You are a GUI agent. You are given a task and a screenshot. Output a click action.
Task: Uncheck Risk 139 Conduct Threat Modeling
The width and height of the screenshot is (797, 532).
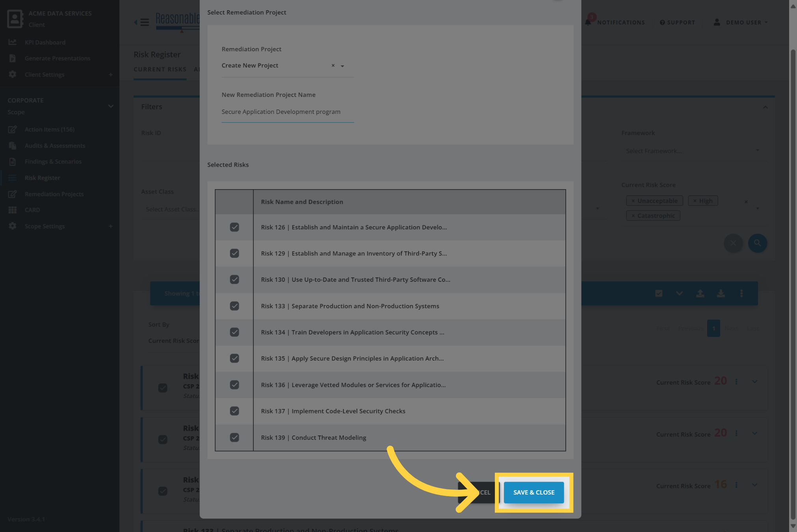[234, 437]
